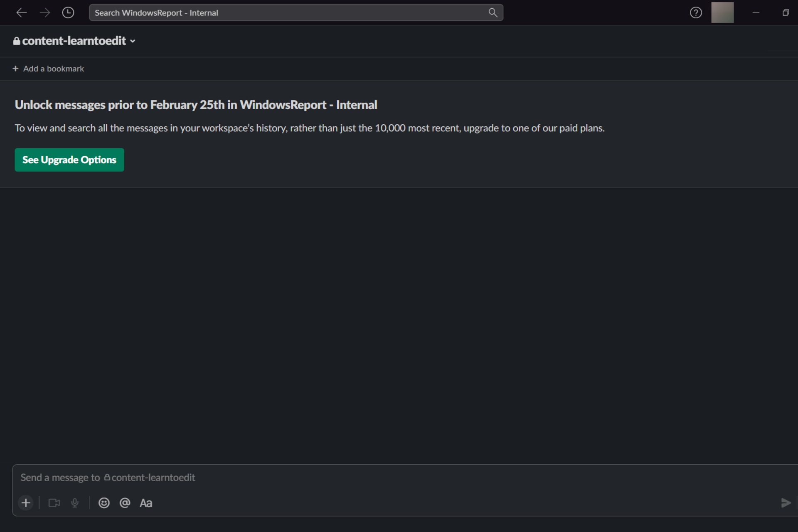
Task: Expand the content-learntoedit channel dropdown chevron
Action: [133, 41]
